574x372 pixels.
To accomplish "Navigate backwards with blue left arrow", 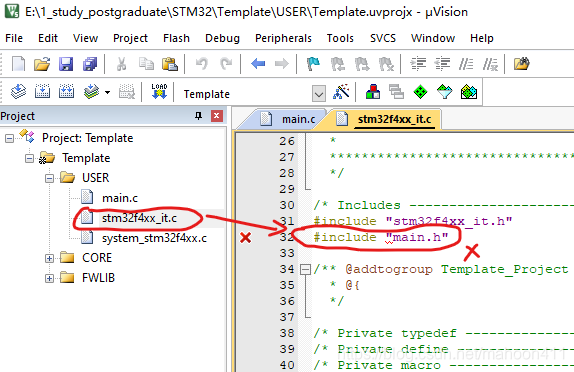I will (x=258, y=64).
